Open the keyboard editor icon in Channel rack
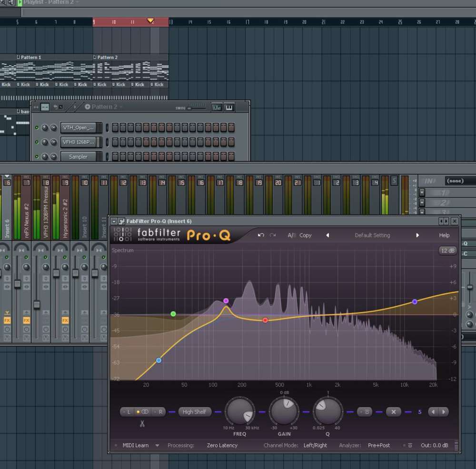The height and width of the screenshot is (469, 476). pyautogui.click(x=229, y=107)
